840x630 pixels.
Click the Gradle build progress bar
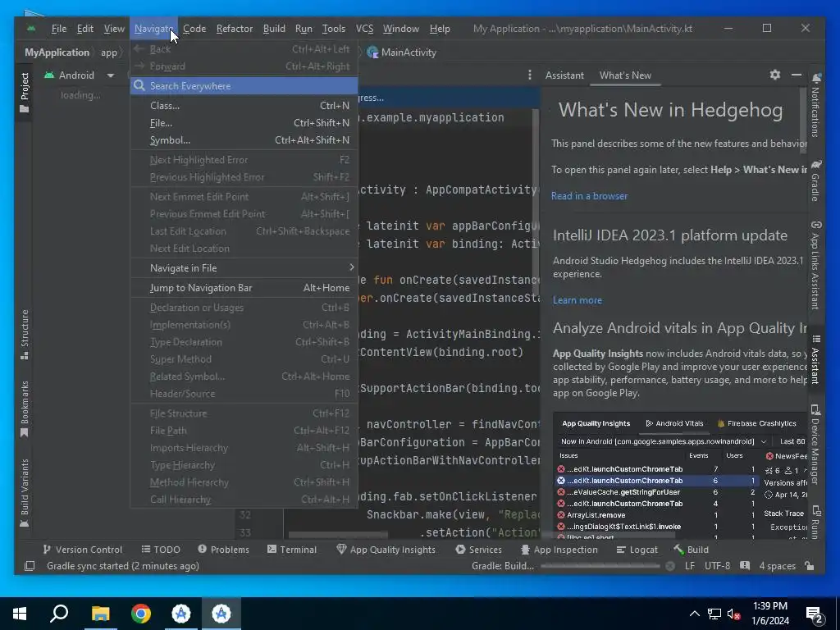point(600,566)
